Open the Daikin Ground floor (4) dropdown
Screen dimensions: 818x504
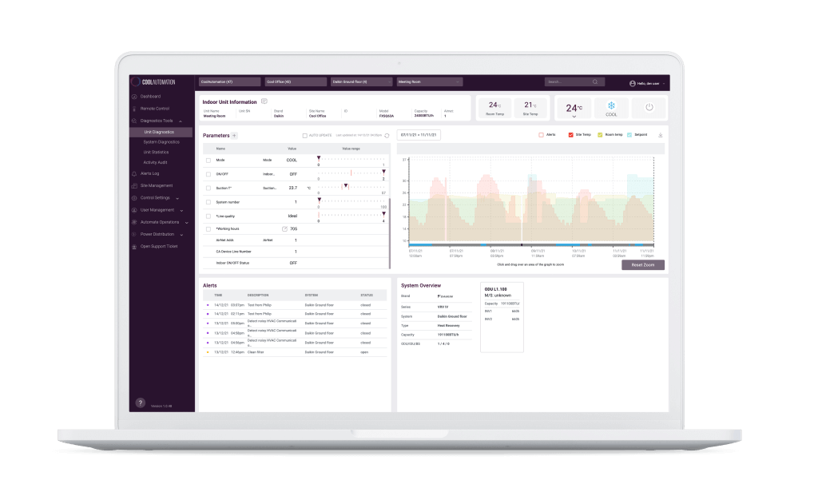[362, 82]
